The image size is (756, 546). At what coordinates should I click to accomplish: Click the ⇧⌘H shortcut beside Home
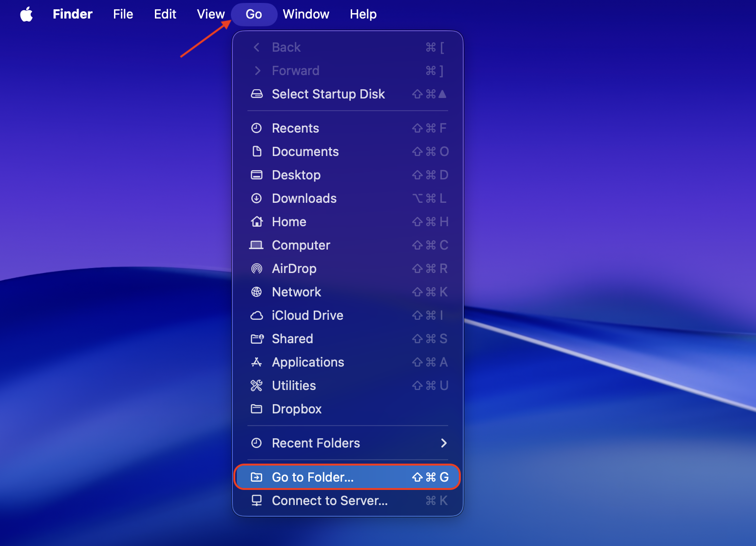tap(430, 222)
